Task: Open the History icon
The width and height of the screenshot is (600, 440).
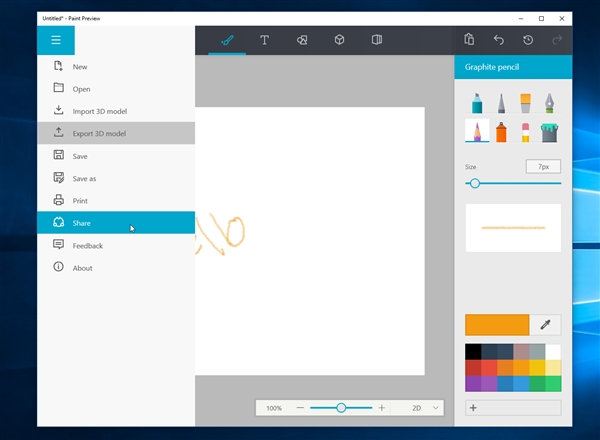Action: (x=528, y=40)
